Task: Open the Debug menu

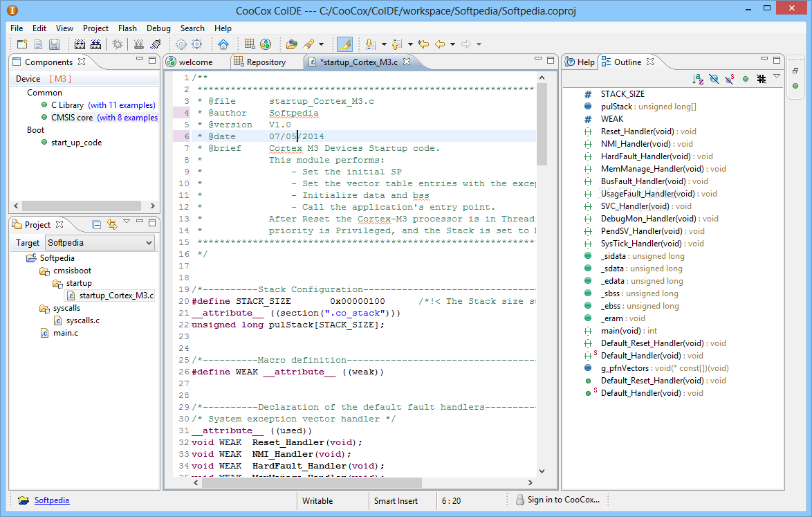Action: (x=158, y=28)
